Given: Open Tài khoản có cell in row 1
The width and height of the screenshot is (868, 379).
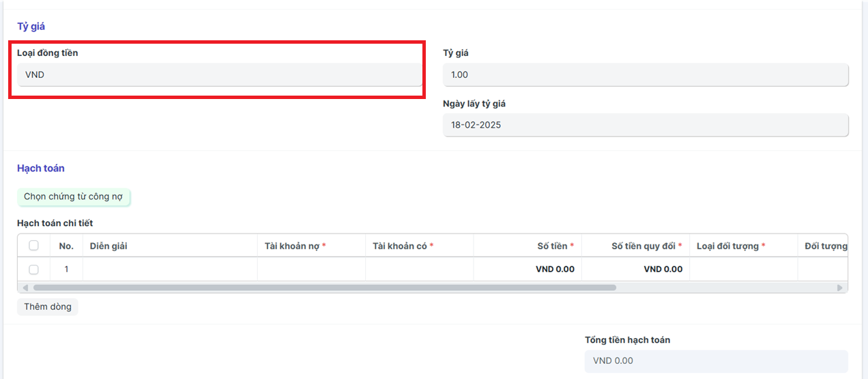Looking at the screenshot, I should point(419,269).
